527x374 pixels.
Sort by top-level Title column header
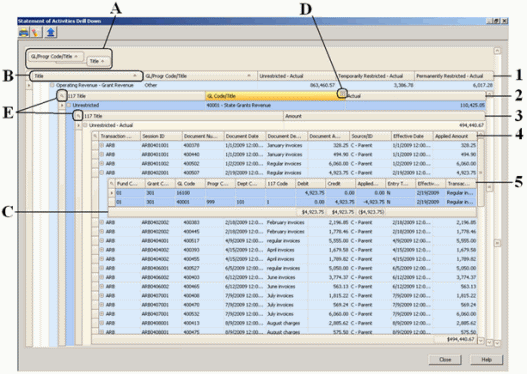(86, 76)
